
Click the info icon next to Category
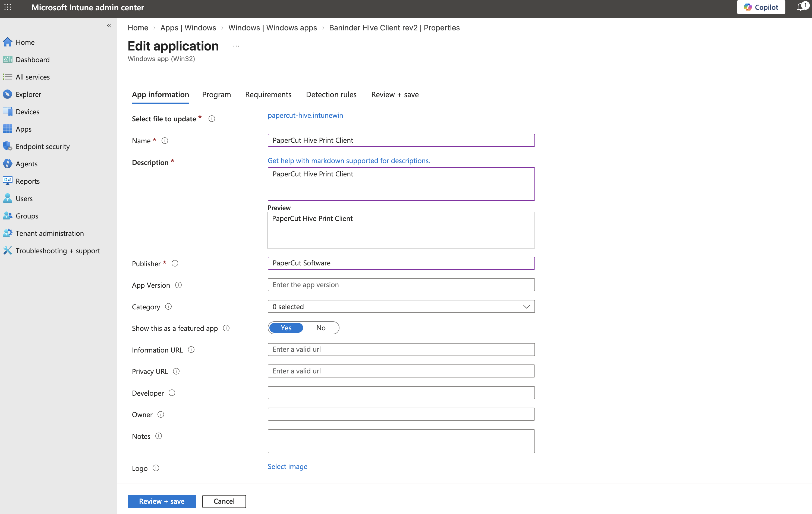[168, 307]
